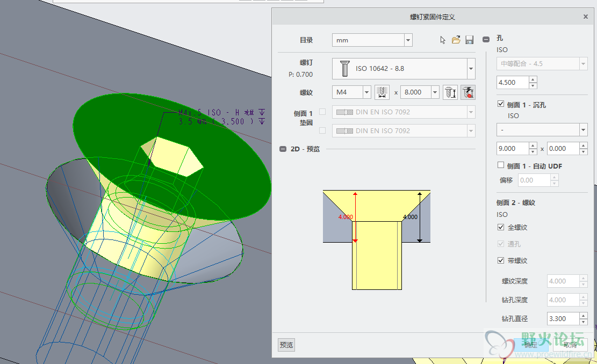Collapse the 孔 section with minus icon

tap(486, 39)
